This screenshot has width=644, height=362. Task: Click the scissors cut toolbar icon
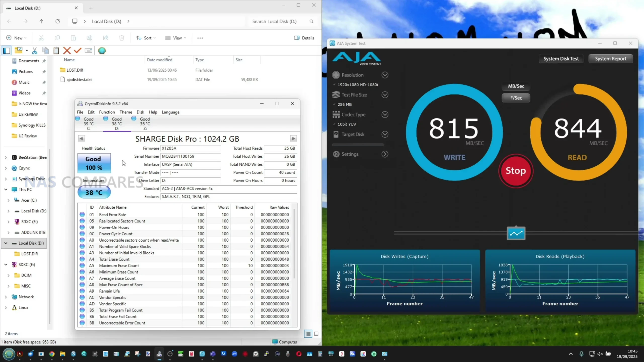(x=34, y=51)
